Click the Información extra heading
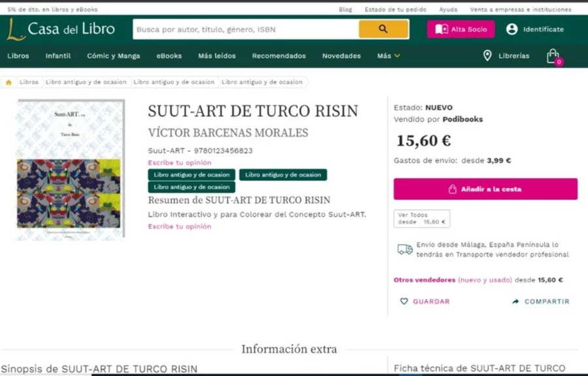Image resolution: width=588 pixels, height=376 pixels. click(x=289, y=349)
